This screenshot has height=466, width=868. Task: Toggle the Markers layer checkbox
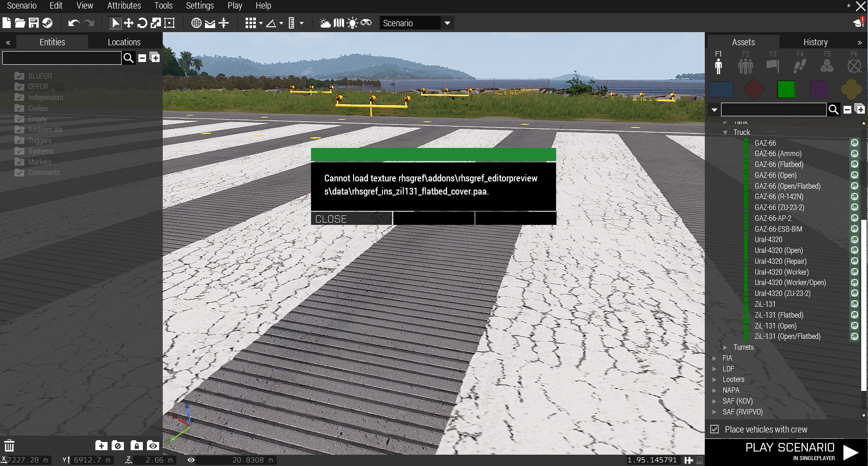(19, 162)
